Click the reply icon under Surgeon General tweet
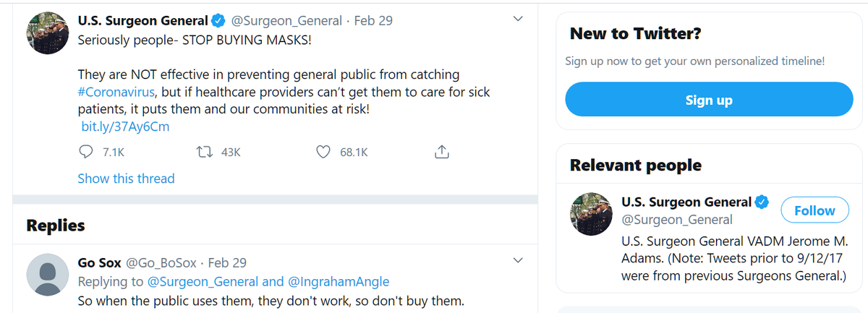This screenshot has height=313, width=868. point(85,153)
